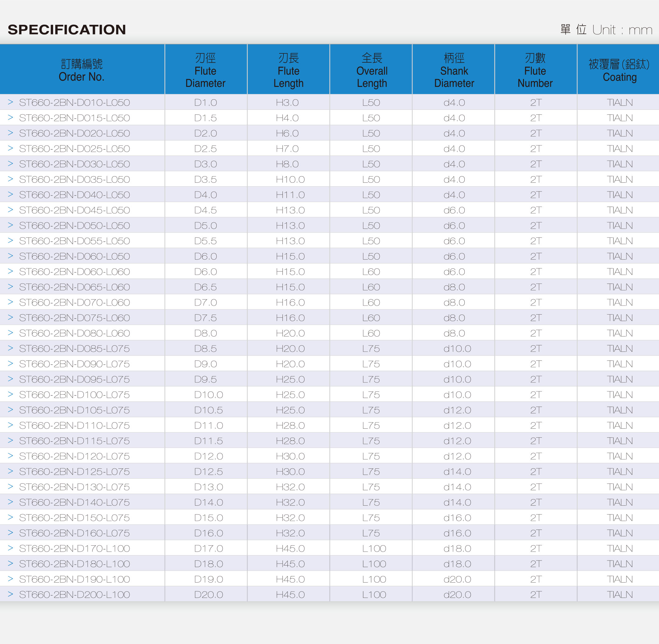Image resolution: width=659 pixels, height=644 pixels.
Task: Select order number ST660-2BN-D190-L100
Action: (x=74, y=579)
